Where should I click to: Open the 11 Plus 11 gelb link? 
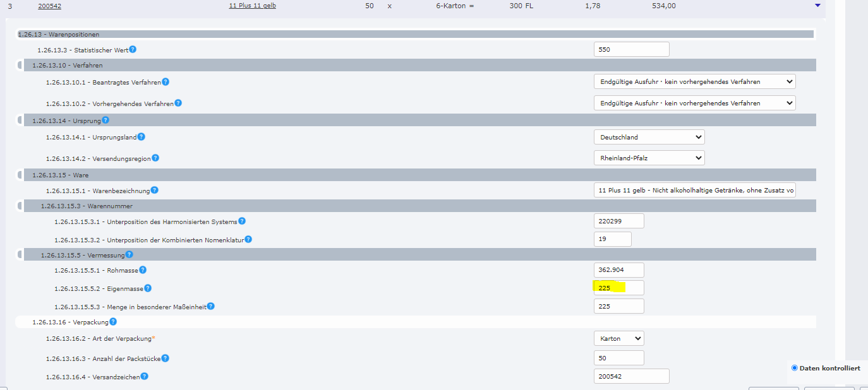pyautogui.click(x=252, y=6)
